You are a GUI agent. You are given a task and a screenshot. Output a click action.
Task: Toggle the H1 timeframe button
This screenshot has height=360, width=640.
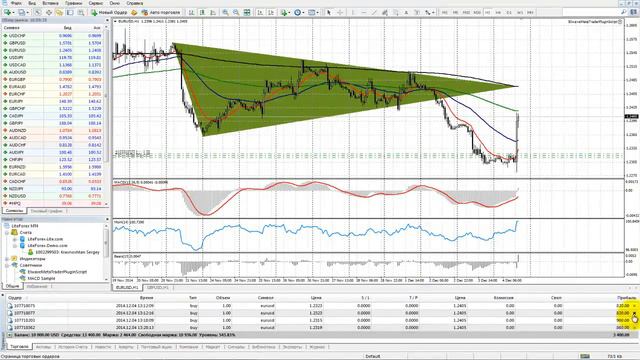click(x=487, y=13)
